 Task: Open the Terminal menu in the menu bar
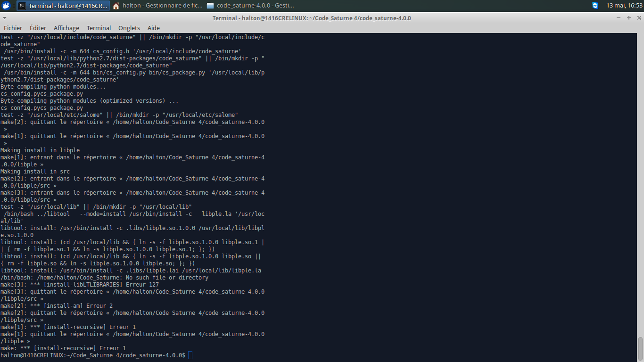click(99, 28)
